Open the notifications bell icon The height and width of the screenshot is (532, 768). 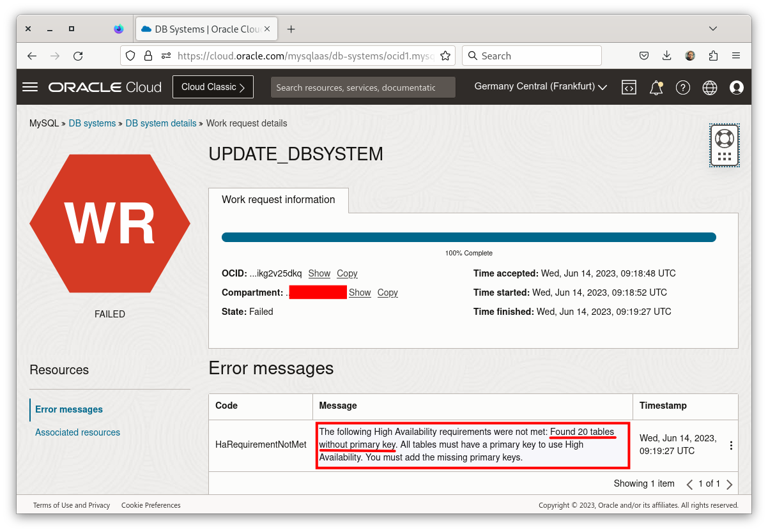[x=656, y=87]
